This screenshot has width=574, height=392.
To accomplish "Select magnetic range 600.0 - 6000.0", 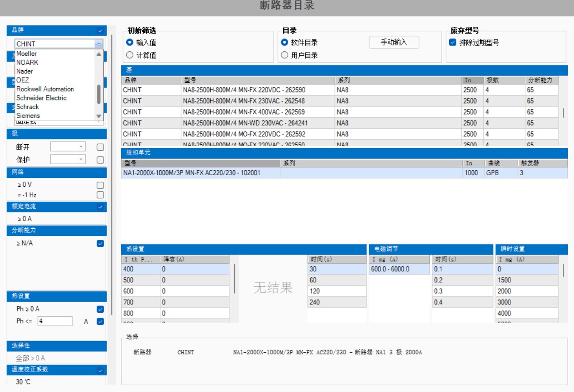I will click(399, 269).
